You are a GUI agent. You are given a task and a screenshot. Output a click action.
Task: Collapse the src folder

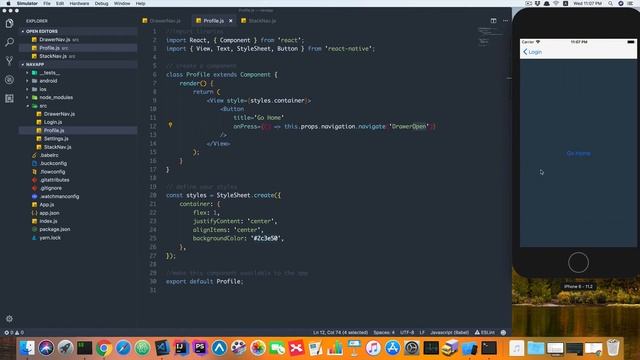[43, 106]
